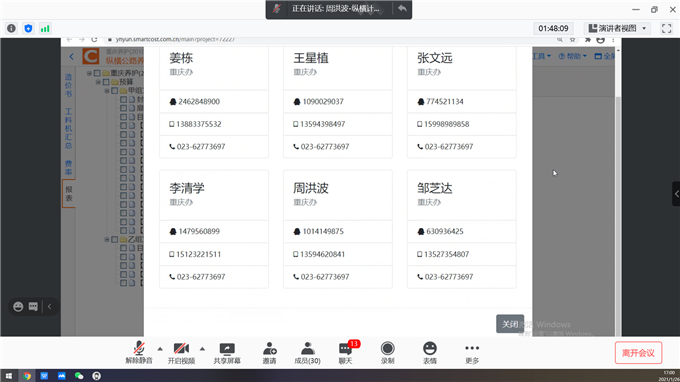
Task: Collapse the 重庆养护 tree node
Action: pos(89,73)
